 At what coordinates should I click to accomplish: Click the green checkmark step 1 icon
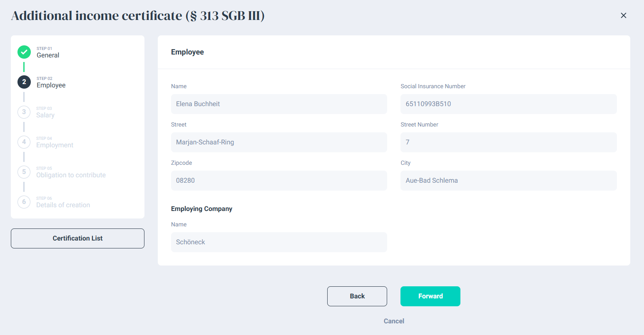click(x=24, y=52)
